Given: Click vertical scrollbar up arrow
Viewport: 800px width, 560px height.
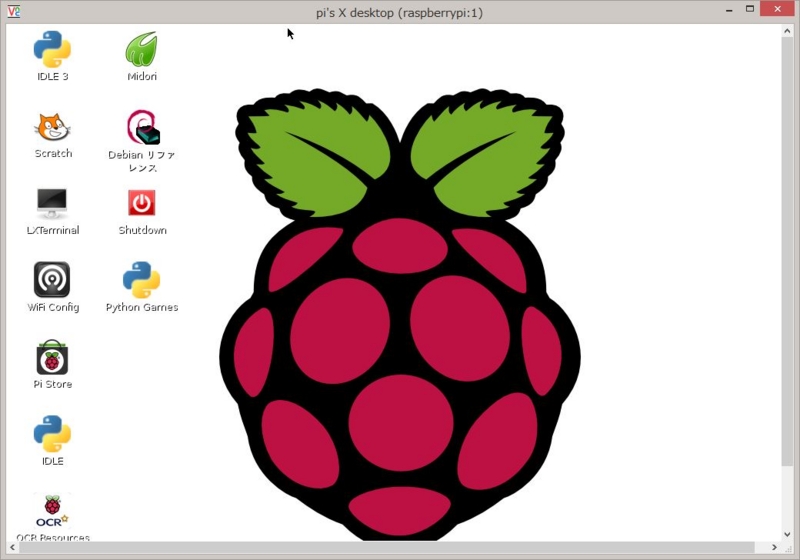Looking at the screenshot, I should pos(787,31).
